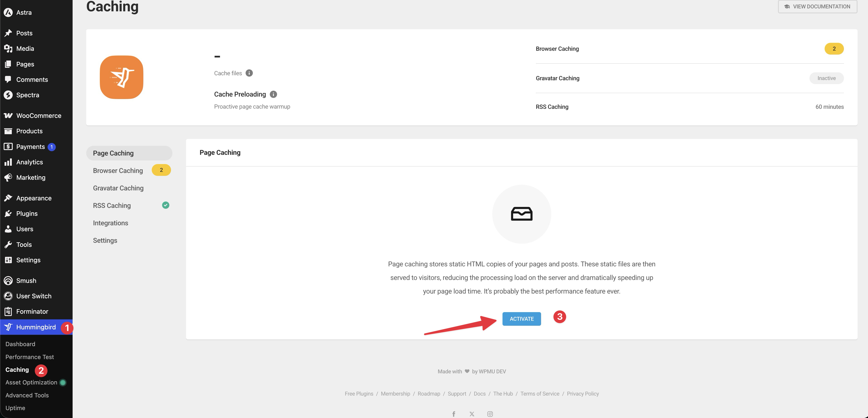Click the Inactive Gravatar Caching badge
This screenshot has height=418, width=868.
click(x=826, y=78)
